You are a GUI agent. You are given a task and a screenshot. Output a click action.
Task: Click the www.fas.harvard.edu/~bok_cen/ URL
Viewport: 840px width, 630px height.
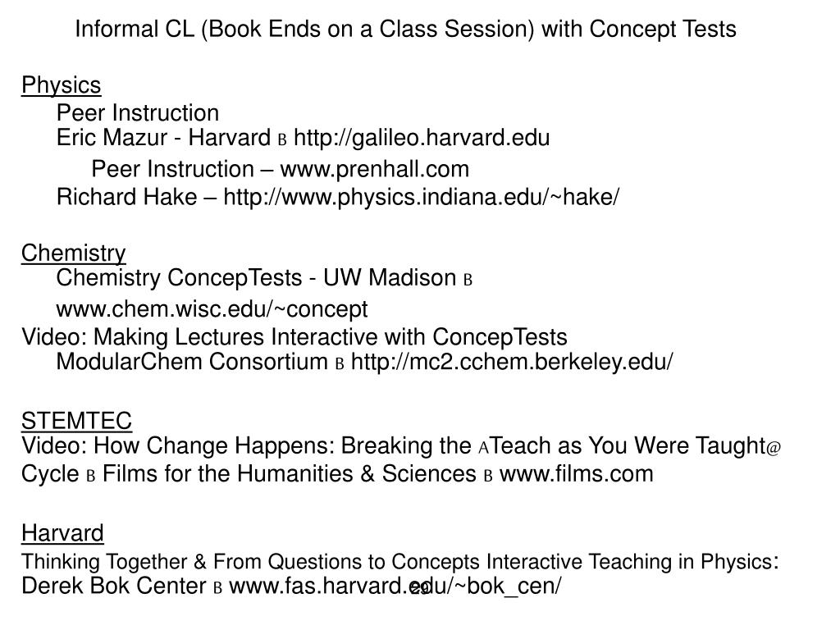(395, 586)
